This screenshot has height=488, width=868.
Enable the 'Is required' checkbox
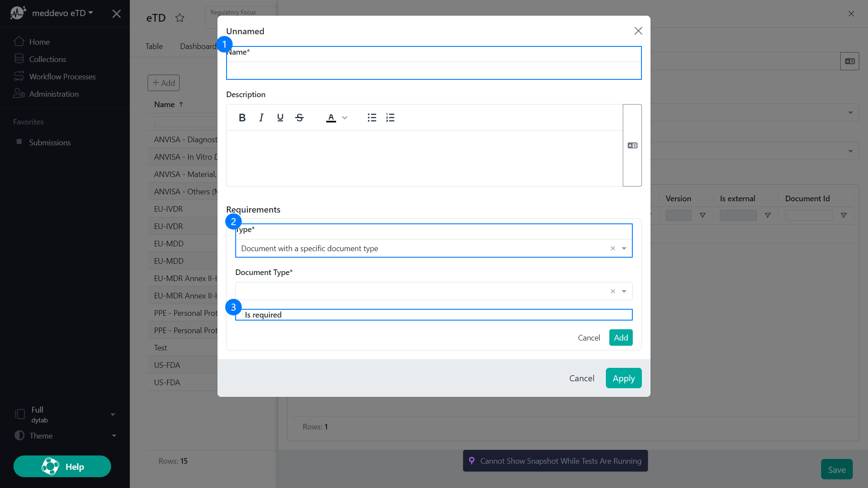pyautogui.click(x=240, y=314)
